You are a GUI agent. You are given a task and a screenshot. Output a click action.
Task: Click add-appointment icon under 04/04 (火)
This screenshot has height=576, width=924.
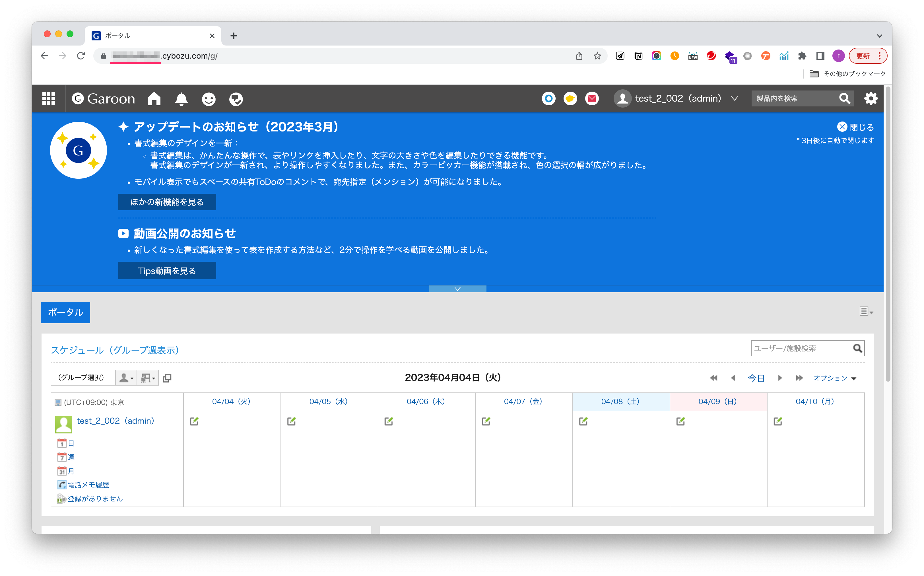tap(194, 421)
